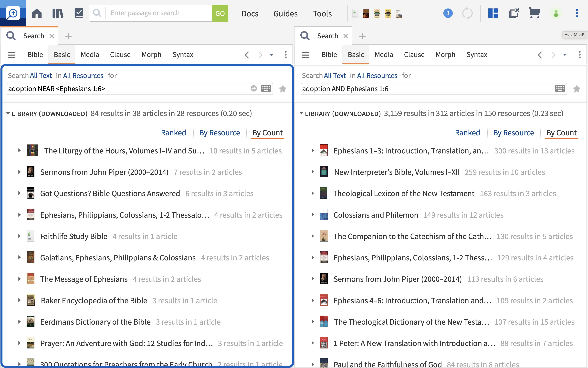Close the right Search tab

click(346, 36)
